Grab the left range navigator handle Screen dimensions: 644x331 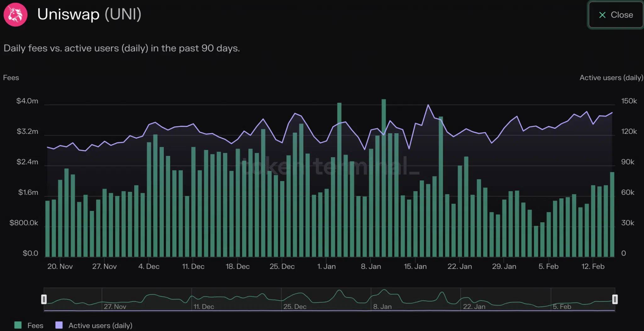44,299
